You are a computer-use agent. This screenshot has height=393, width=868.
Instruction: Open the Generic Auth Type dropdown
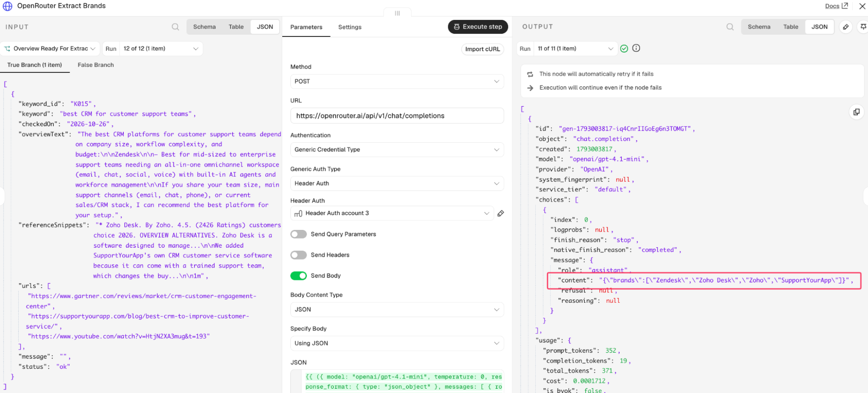pyautogui.click(x=397, y=183)
